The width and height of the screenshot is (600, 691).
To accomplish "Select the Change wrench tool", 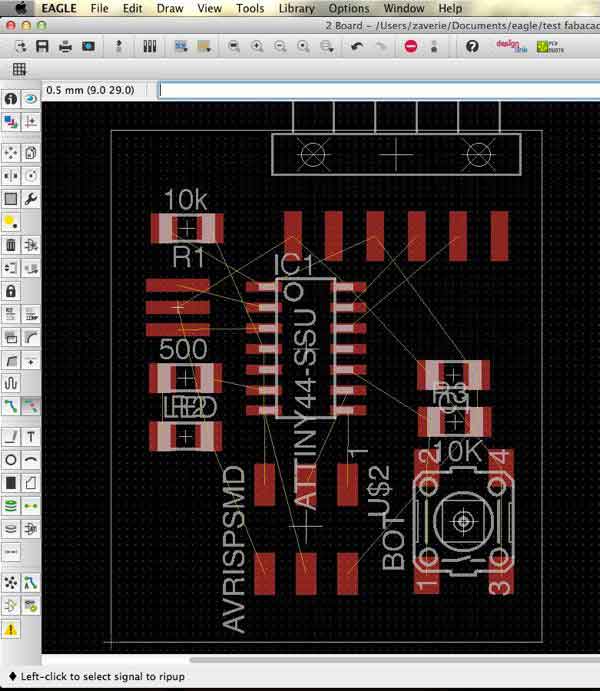I will click(x=31, y=199).
